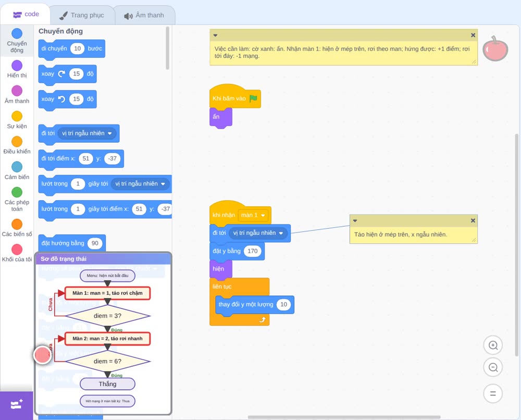The height and width of the screenshot is (420, 521).
Task: Select the Các biến số category
Action: 17,228
